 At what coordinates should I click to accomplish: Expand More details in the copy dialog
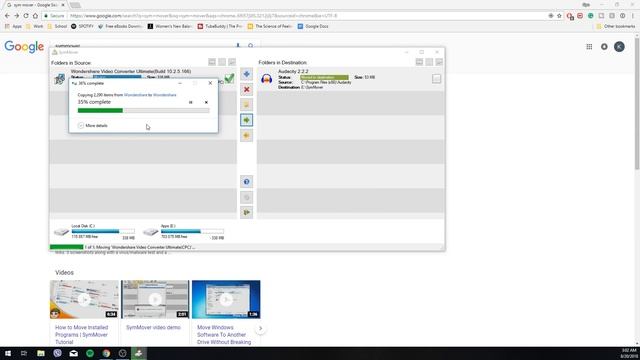pos(93,126)
